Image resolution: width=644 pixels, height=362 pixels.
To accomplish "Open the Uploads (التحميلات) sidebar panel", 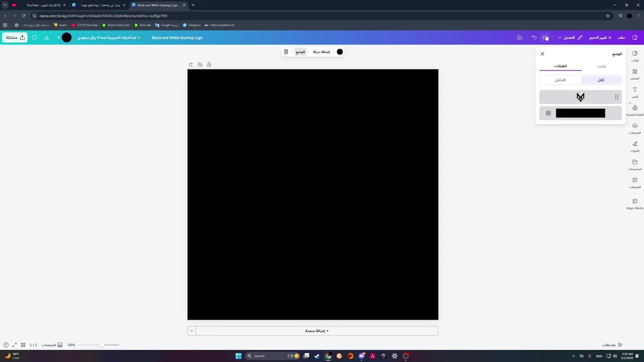I will tap(635, 129).
